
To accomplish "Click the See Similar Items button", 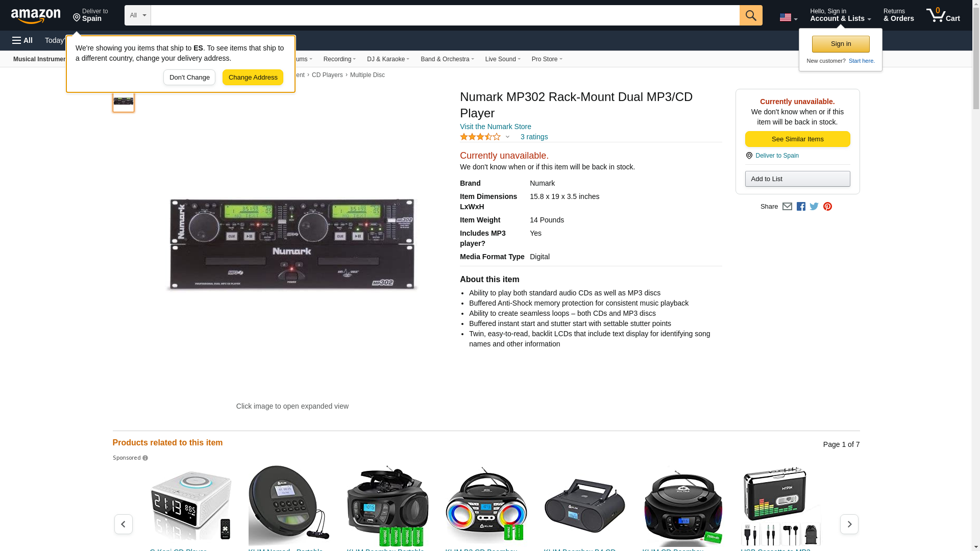I will point(797,139).
